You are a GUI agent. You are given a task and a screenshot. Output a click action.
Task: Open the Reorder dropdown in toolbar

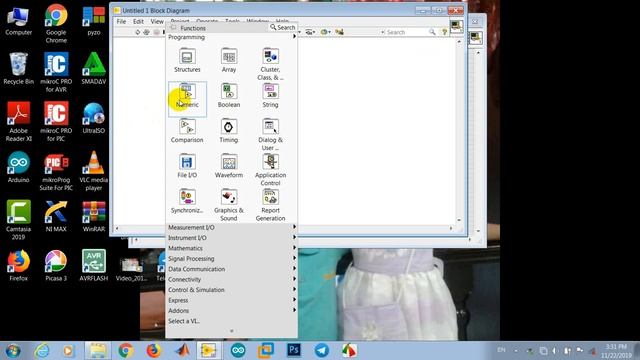coord(325,32)
